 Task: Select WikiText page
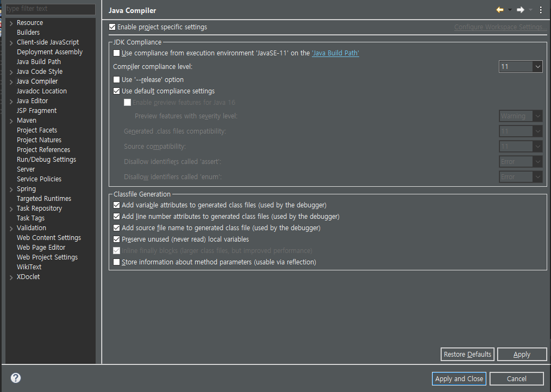(x=29, y=267)
